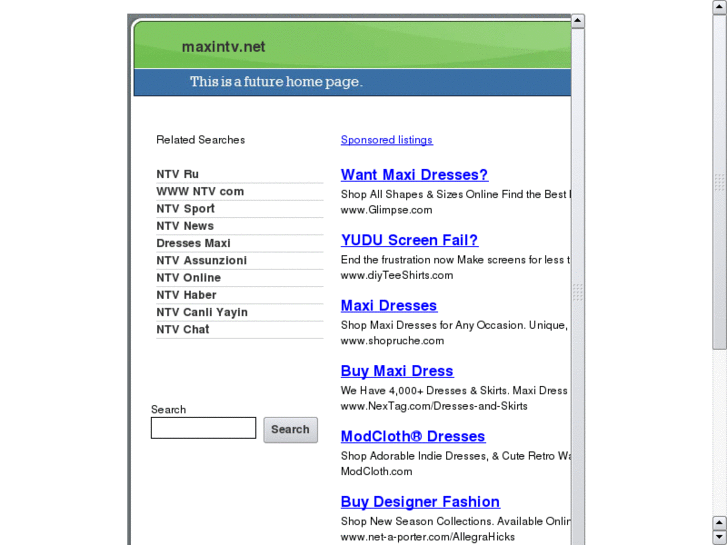Select the WWW NTV com related search
This screenshot has height=545, width=727.
click(200, 191)
